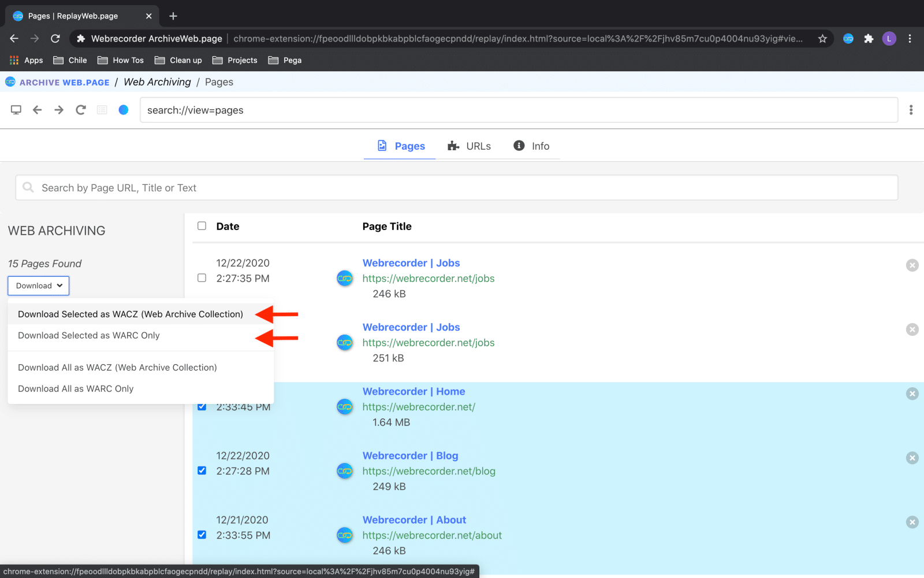Remove the 251 kB Webrecorder Jobs page
The width and height of the screenshot is (924, 578).
[912, 329]
